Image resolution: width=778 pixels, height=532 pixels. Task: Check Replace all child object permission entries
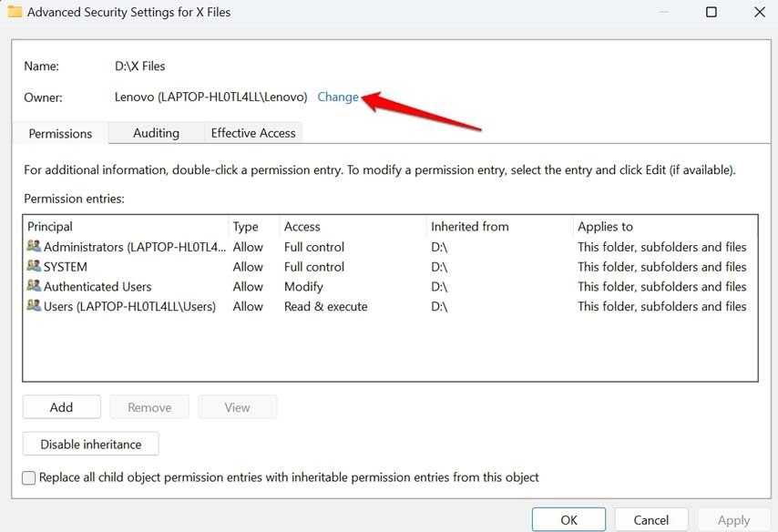coord(29,478)
